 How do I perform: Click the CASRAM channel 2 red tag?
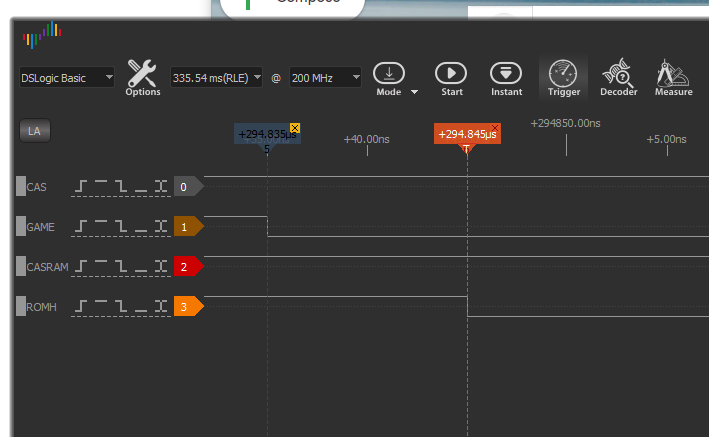point(189,266)
